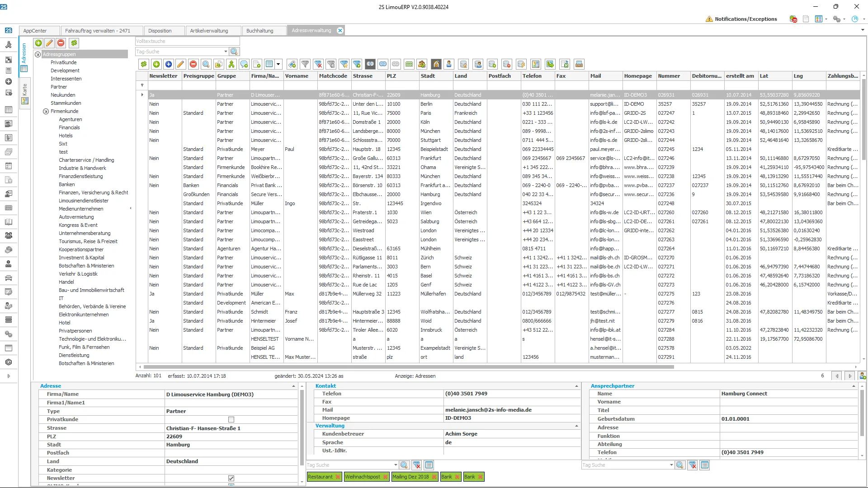Screen dimensions: 868x488
Task: Click tag search magnifier under Ansprechpartner panel
Action: 679,465
